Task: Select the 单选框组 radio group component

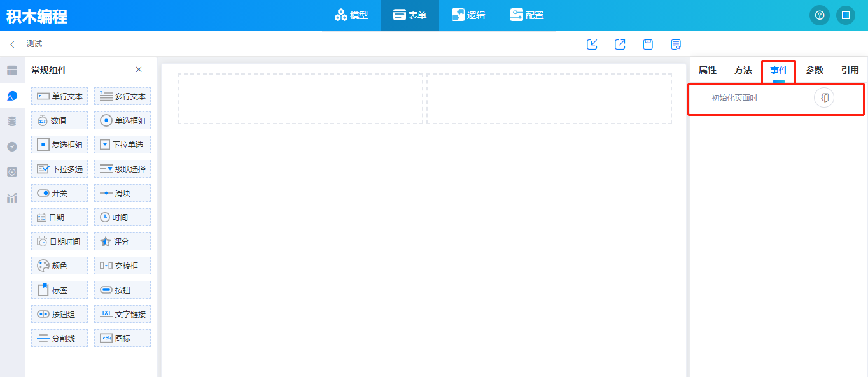Action: pos(123,120)
